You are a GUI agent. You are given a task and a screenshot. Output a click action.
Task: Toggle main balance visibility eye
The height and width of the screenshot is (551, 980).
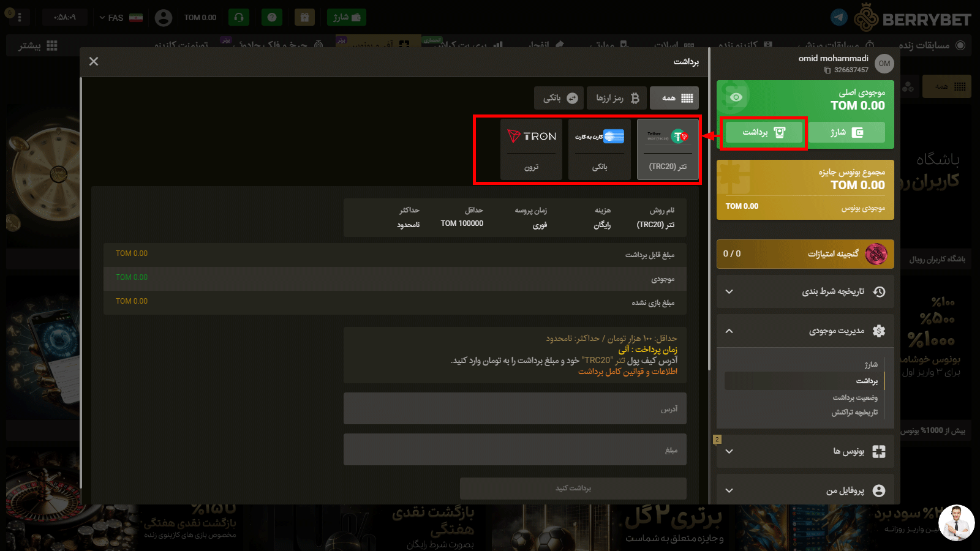click(736, 97)
